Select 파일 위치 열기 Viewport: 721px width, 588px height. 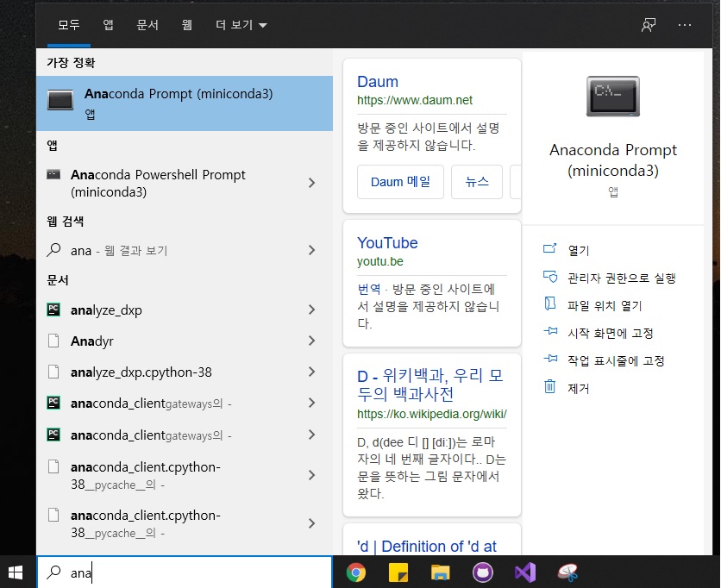click(605, 305)
